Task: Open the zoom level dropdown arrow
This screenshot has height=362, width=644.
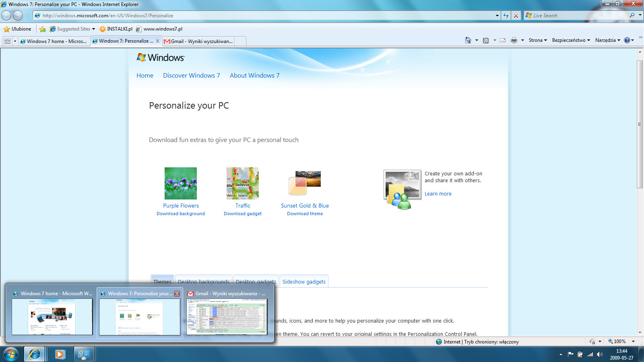Action: pyautogui.click(x=633, y=341)
